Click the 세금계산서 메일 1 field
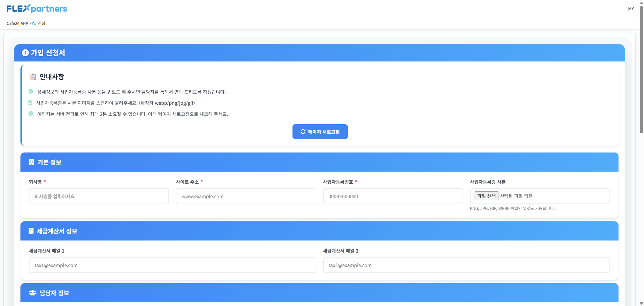 click(172, 265)
